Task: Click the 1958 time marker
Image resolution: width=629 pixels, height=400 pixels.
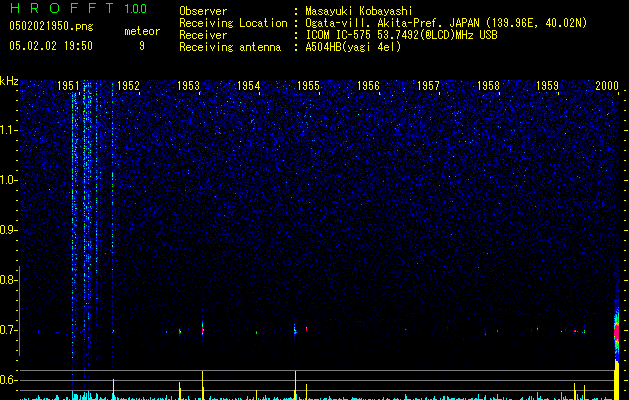Action: (488, 85)
